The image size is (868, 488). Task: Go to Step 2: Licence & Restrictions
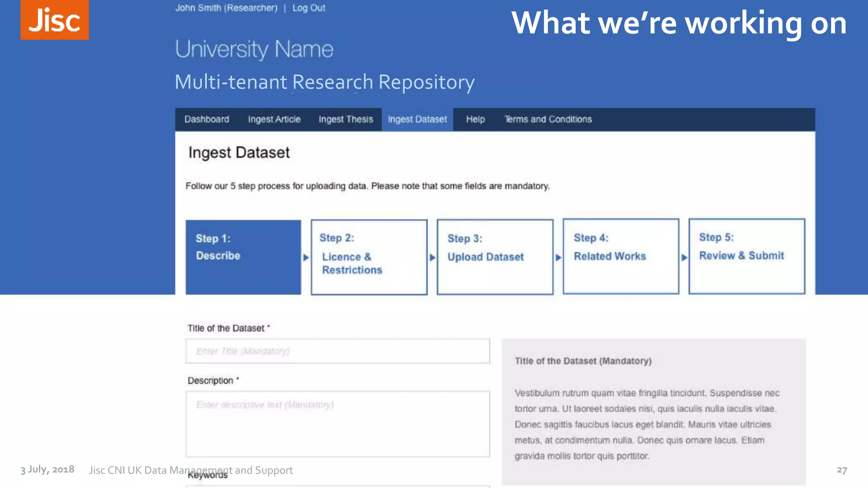tap(369, 257)
